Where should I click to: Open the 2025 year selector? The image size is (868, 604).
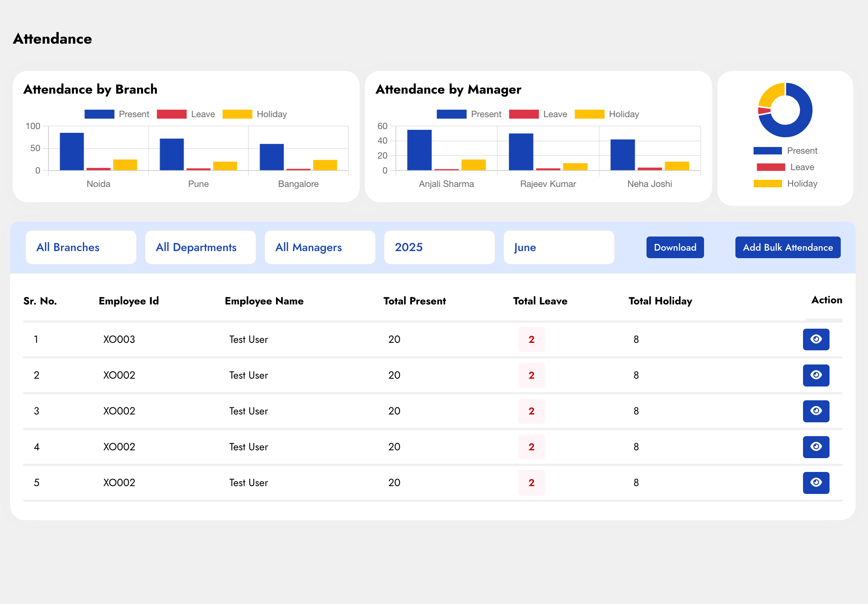[439, 247]
